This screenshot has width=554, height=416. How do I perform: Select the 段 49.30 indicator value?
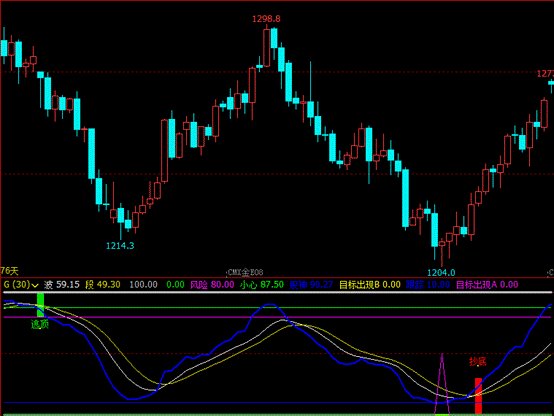click(x=103, y=285)
